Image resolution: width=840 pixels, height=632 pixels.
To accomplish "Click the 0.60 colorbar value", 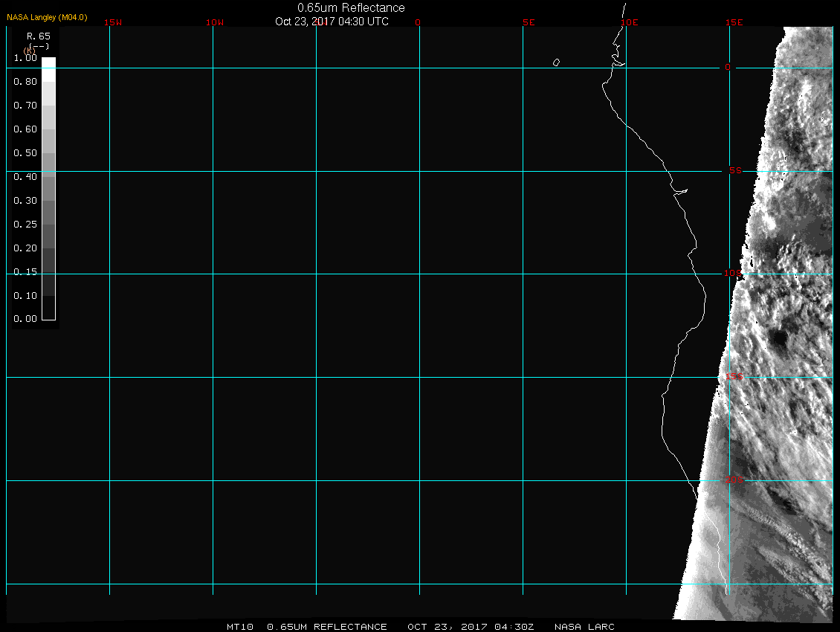I will point(25,129).
